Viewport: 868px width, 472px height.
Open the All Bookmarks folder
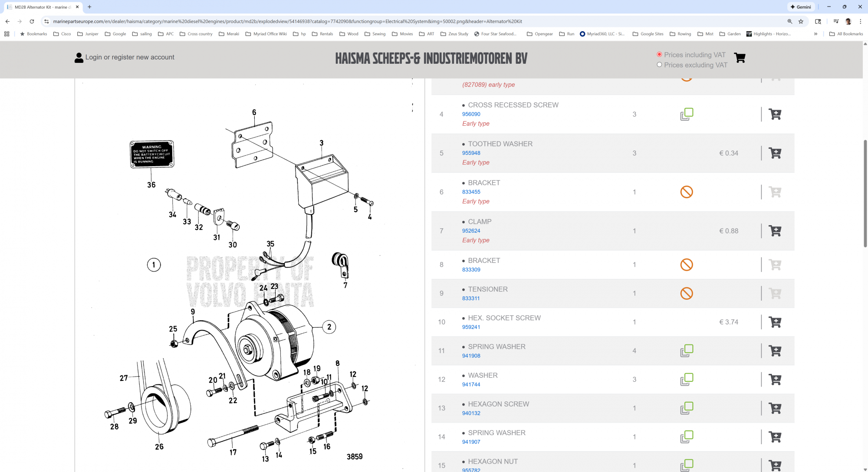(x=846, y=34)
